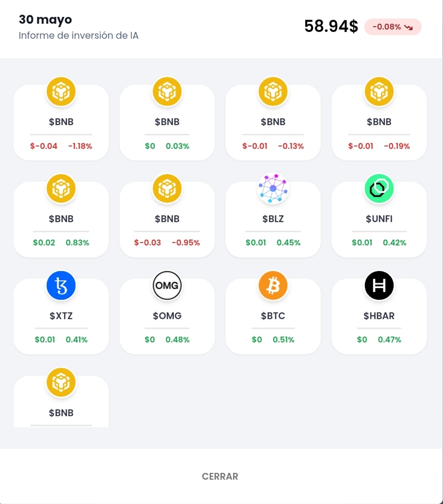Open the $HBAR card with 0.47%
The height and width of the screenshot is (504, 443).
point(379,316)
